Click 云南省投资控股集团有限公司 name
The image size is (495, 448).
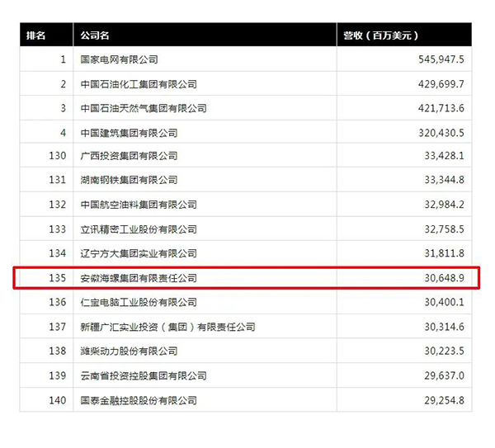[144, 375]
